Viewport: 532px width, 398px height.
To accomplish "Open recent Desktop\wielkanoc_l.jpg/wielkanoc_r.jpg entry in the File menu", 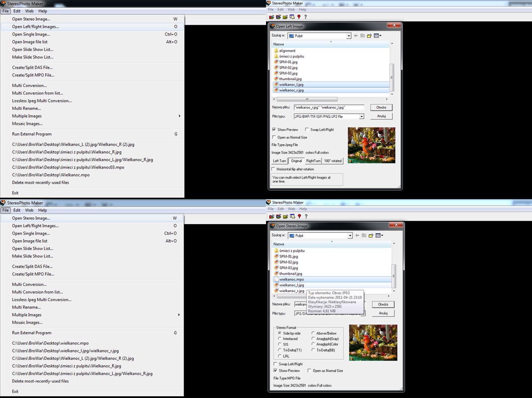I will click(65, 351).
